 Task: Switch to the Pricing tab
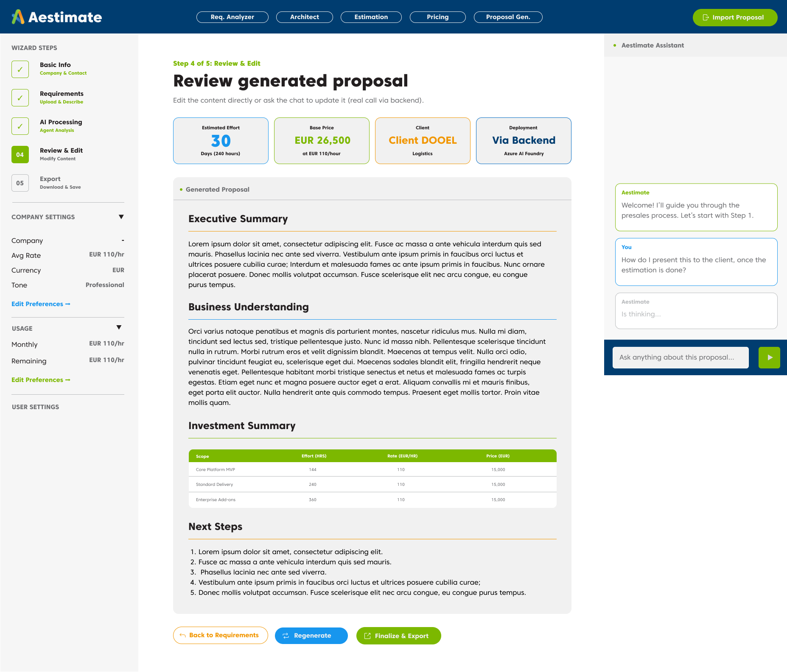(438, 17)
